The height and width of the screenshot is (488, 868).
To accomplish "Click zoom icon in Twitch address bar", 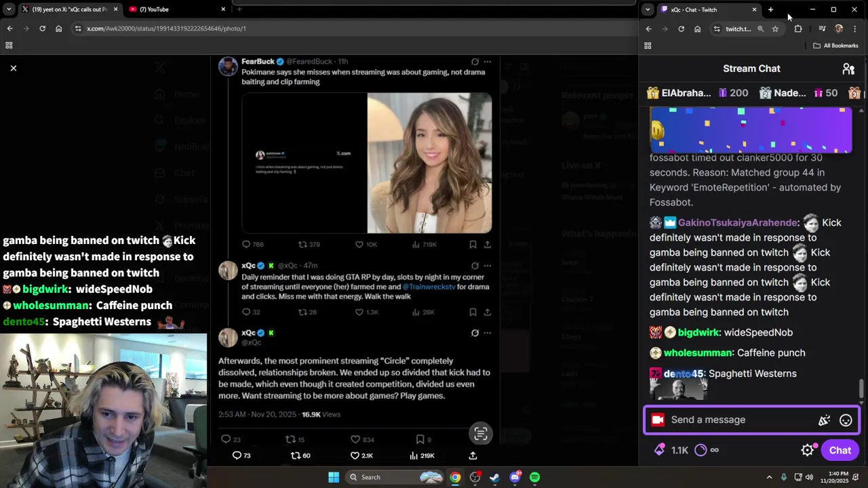I will tap(760, 28).
